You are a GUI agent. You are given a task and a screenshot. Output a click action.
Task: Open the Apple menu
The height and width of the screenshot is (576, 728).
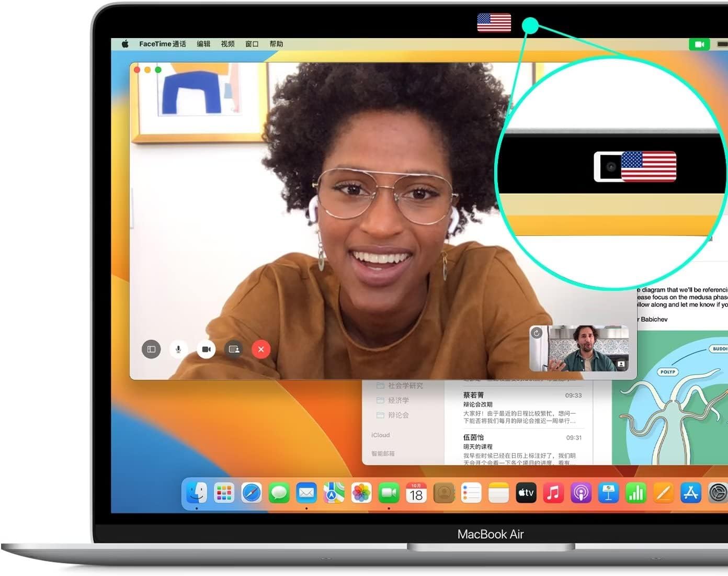point(125,44)
